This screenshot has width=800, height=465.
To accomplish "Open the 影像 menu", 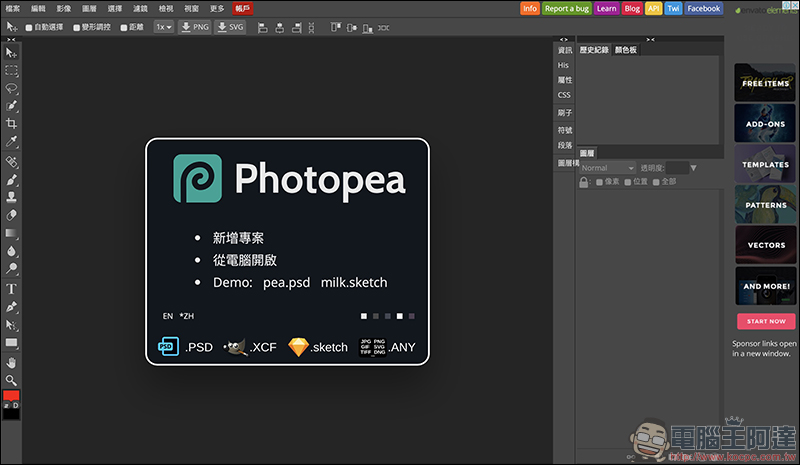I will click(x=64, y=8).
